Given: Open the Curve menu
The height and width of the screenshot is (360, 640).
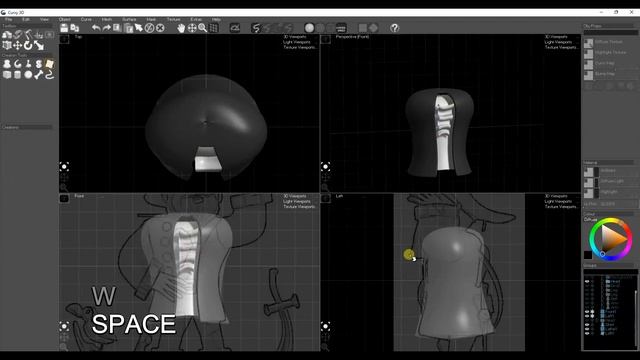Looking at the screenshot, I should tap(86, 19).
